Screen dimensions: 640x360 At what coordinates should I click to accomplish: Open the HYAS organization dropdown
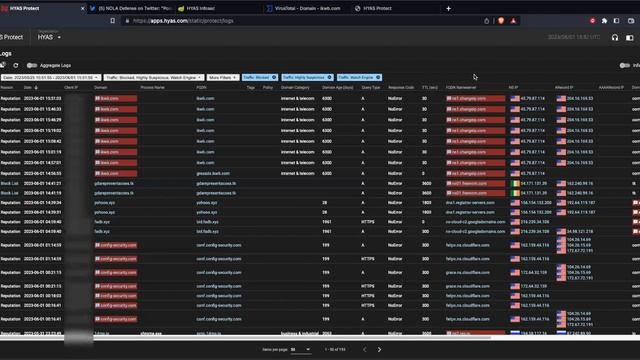pyautogui.click(x=49, y=37)
